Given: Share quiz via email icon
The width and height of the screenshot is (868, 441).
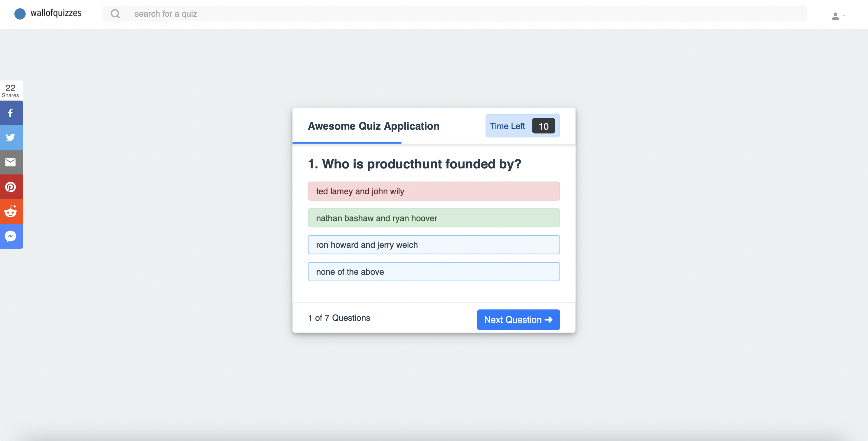Looking at the screenshot, I should [x=11, y=162].
